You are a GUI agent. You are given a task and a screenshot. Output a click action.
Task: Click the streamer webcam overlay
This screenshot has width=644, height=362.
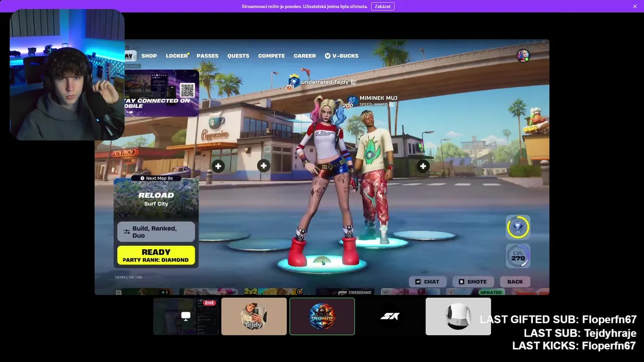(x=67, y=74)
